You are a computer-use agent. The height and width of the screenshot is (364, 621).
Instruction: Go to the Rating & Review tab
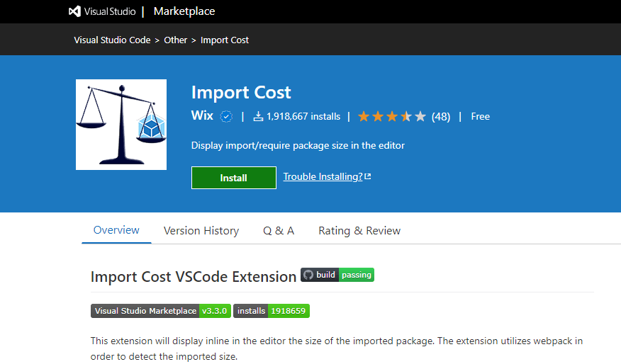[359, 231]
